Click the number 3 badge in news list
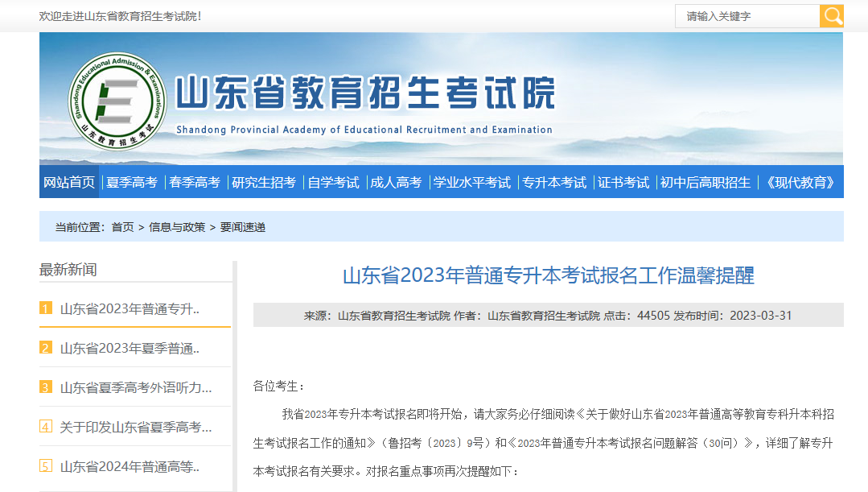This screenshot has width=868, height=492. 46,387
